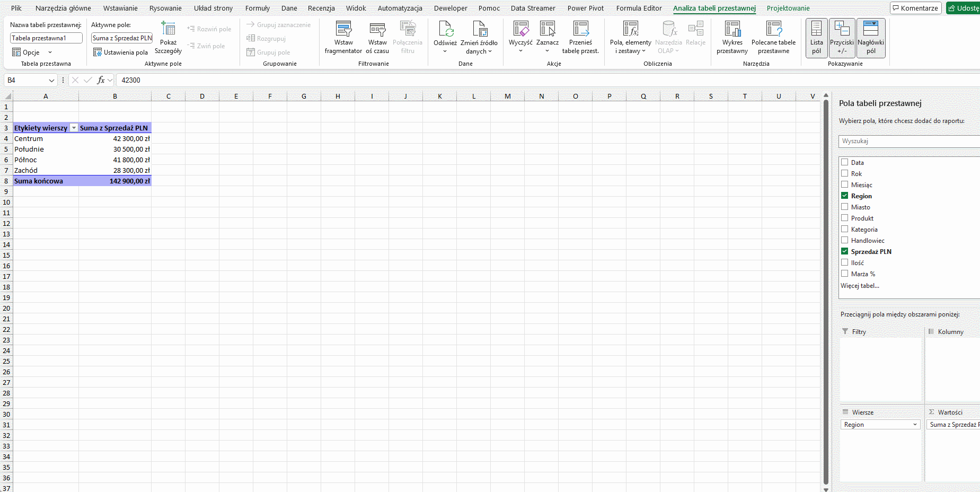Enable the Handlowiec field checkbox

(845, 240)
